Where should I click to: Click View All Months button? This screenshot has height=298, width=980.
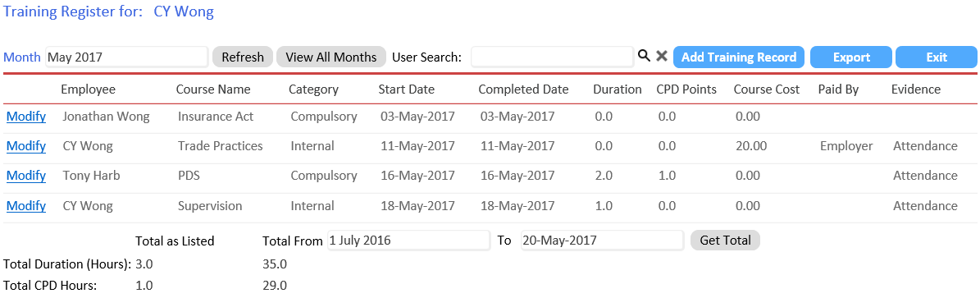[331, 57]
